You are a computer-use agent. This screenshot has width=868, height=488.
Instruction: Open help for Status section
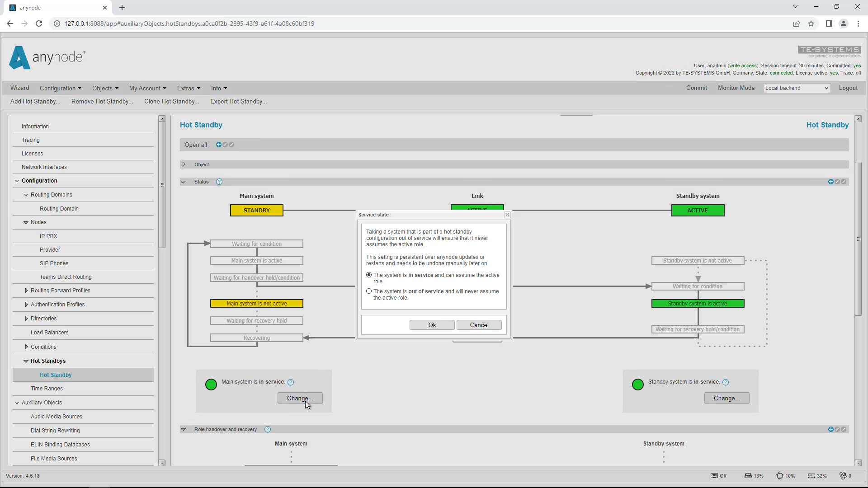(219, 182)
